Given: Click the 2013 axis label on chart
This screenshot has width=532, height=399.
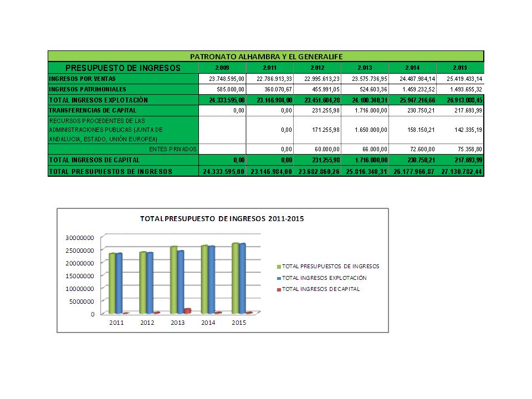Looking at the screenshot, I should click(178, 323).
